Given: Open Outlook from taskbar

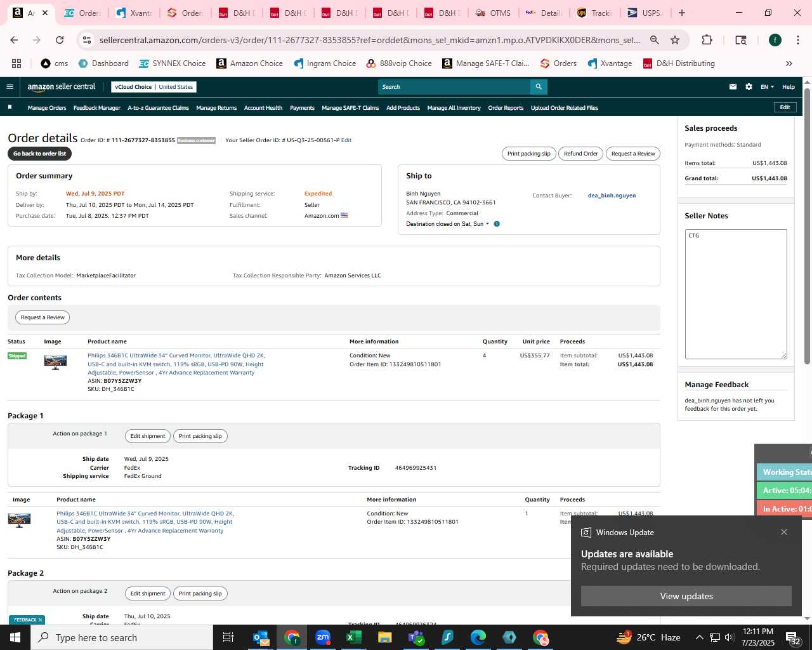Looking at the screenshot, I should (x=261, y=637).
